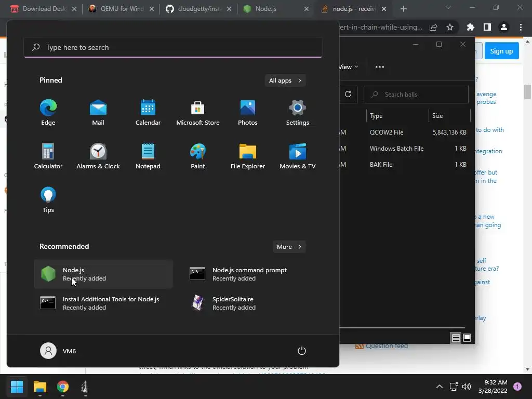Open a new Chrome tab
This screenshot has width=532, height=399.
pyautogui.click(x=403, y=9)
